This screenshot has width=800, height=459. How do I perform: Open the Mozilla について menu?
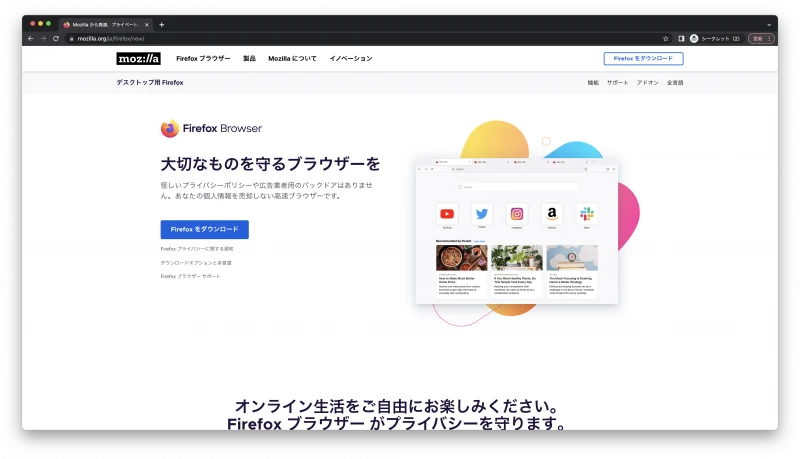(x=292, y=59)
